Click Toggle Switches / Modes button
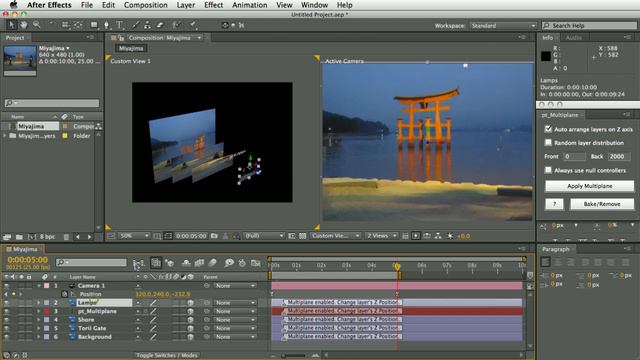This screenshot has height=360, width=640. 167,355
